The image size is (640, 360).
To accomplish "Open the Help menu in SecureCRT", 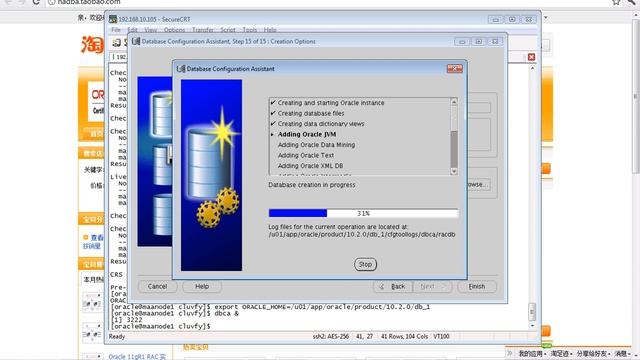I will pos(270,30).
